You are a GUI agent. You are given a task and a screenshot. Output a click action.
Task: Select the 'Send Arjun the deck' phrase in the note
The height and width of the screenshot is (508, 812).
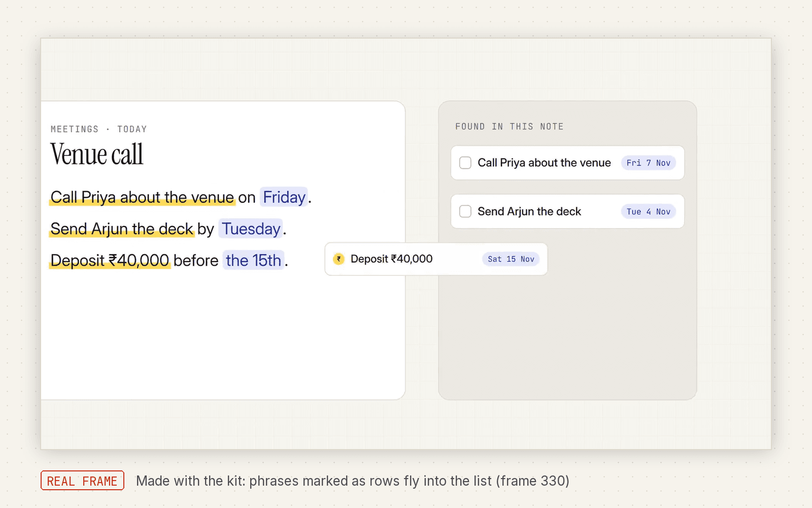(x=122, y=229)
